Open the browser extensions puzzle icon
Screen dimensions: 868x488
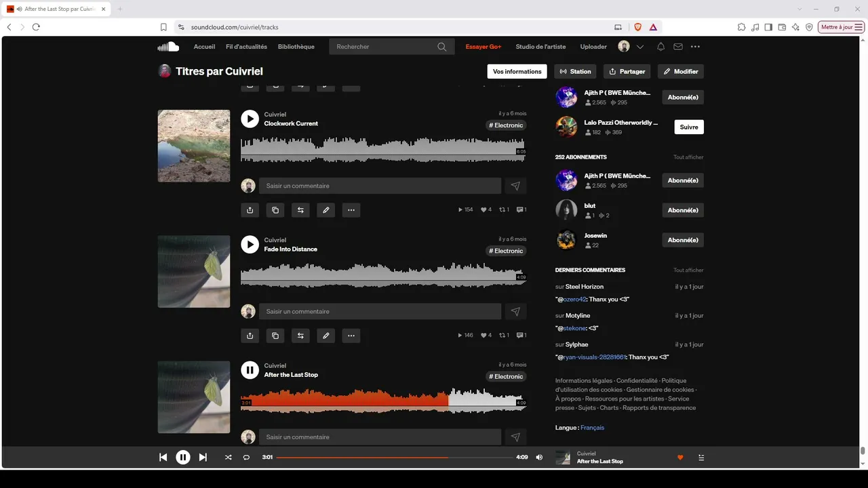741,27
